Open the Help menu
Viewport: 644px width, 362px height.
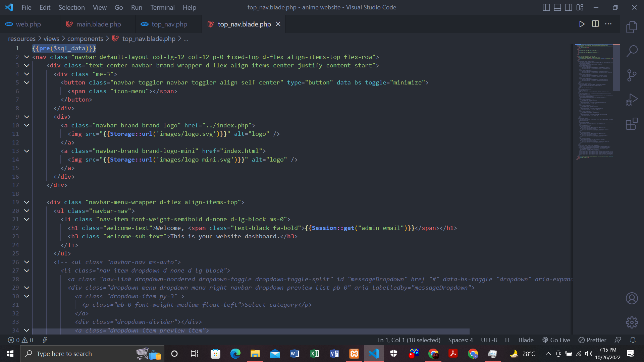pos(190,7)
